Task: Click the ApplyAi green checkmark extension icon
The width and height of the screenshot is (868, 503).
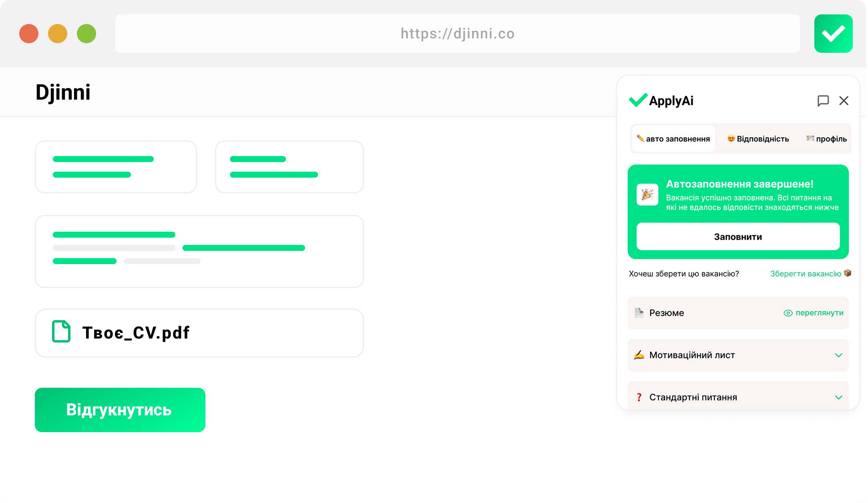Action: click(833, 34)
